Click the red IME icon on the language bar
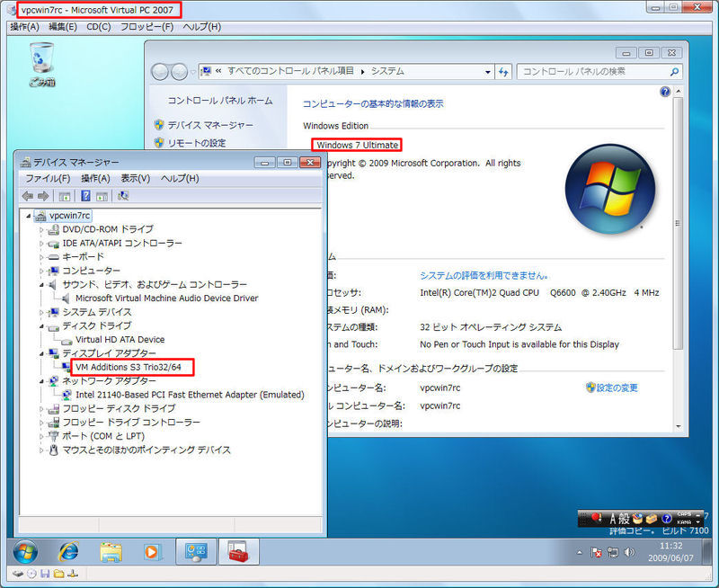This screenshot has height=588, width=719. coord(597,518)
